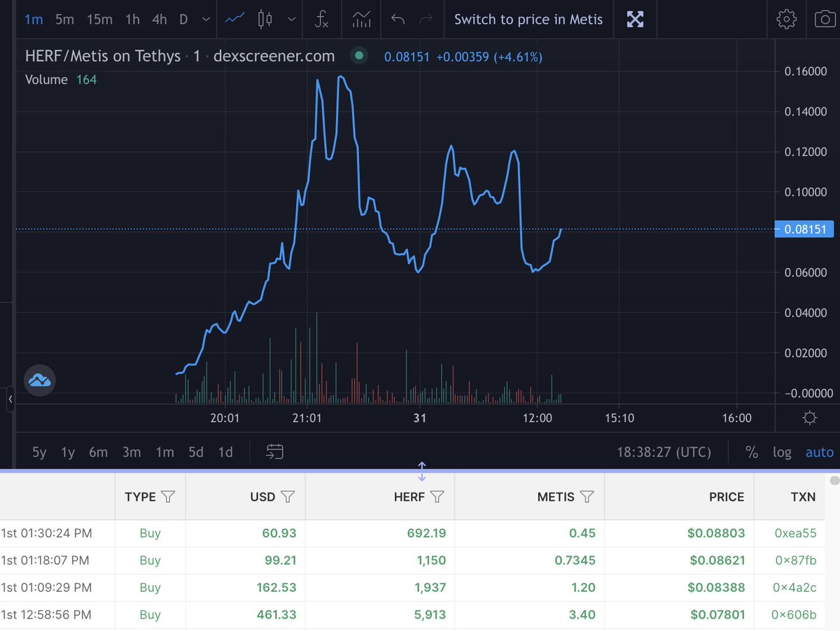The width and height of the screenshot is (840, 631).
Task: Select the 1h timeframe
Action: (x=132, y=20)
